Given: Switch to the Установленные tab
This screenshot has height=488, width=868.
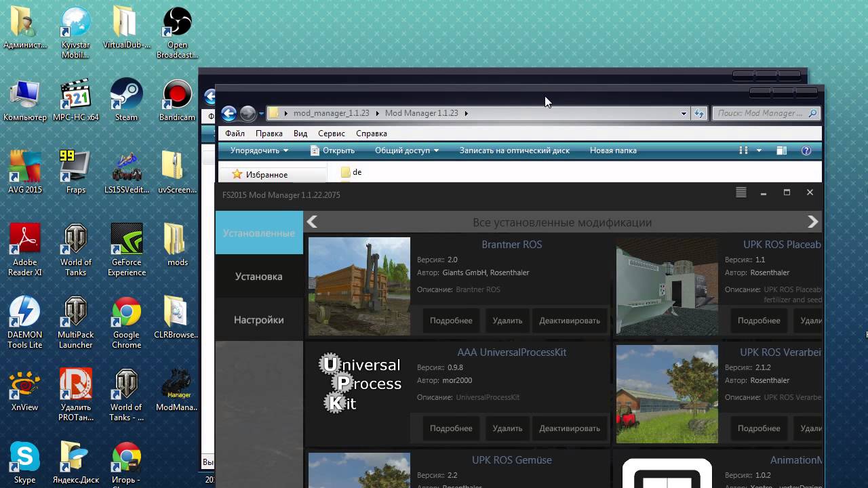Looking at the screenshot, I should point(259,232).
